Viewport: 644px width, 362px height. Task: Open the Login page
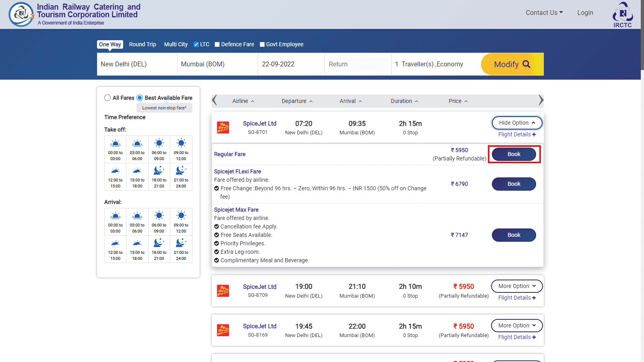(585, 12)
